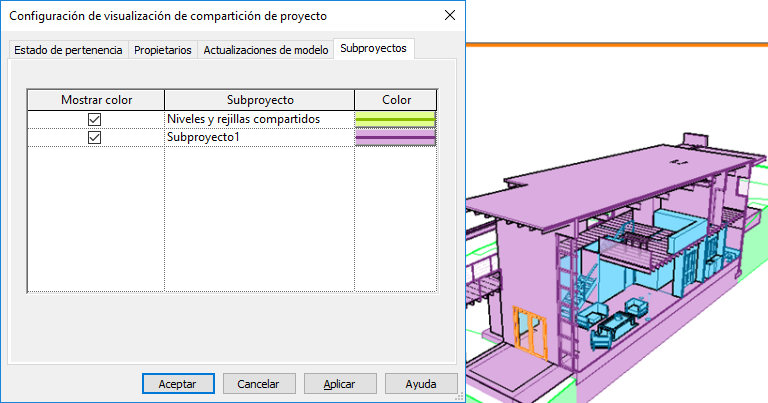Click the Cancelar button
Image resolution: width=768 pixels, height=403 pixels.
pyautogui.click(x=259, y=384)
